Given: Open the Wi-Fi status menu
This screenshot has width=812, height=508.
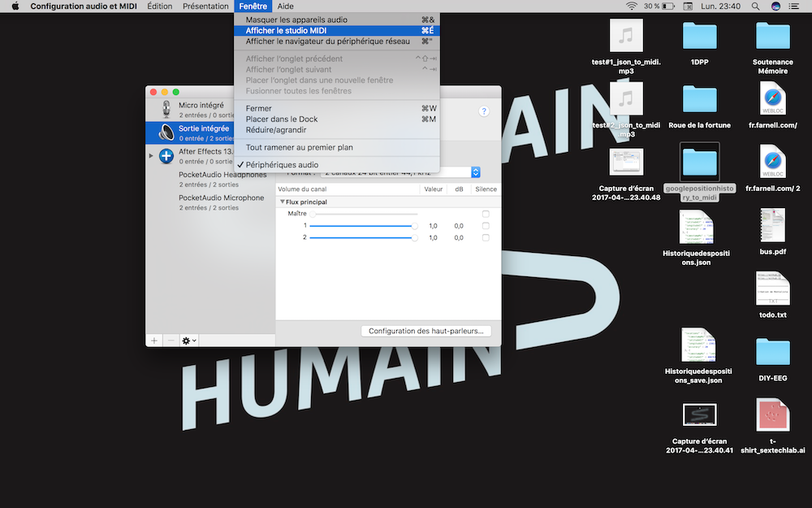Looking at the screenshot, I should tap(631, 7).
